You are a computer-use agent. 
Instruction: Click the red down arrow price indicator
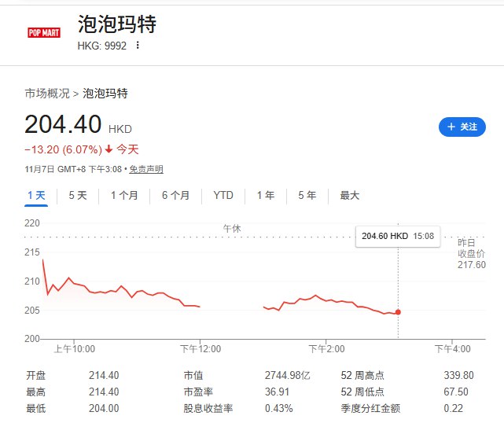point(109,149)
